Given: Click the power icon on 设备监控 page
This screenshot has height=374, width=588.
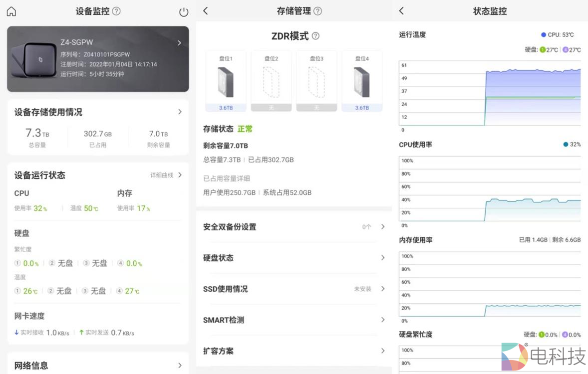Looking at the screenshot, I should [183, 11].
